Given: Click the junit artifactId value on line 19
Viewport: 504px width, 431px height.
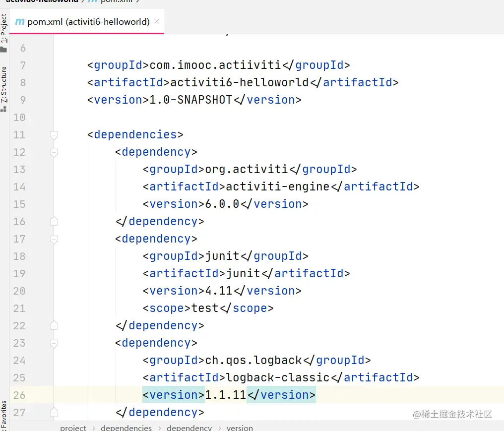Looking at the screenshot, I should pos(243,273).
